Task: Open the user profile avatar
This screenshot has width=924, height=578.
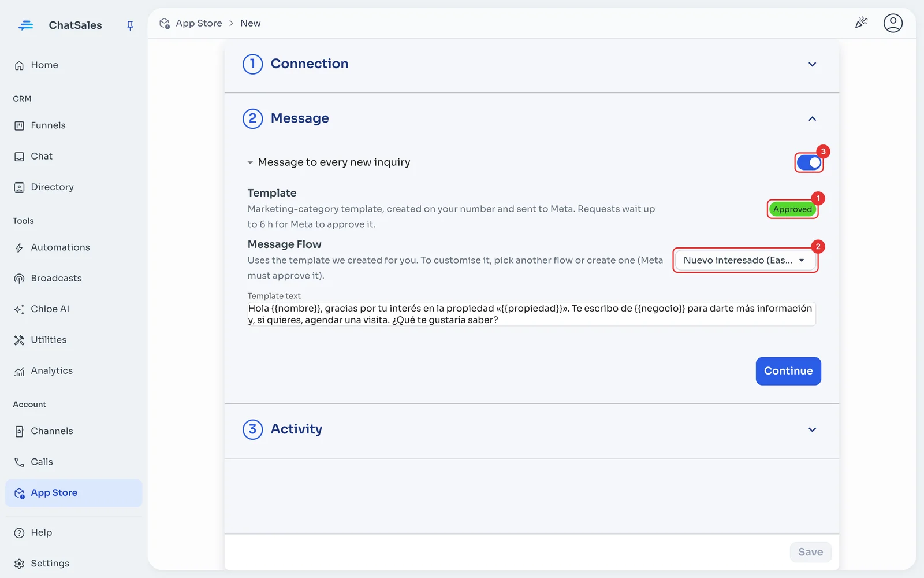Action: 893,23
